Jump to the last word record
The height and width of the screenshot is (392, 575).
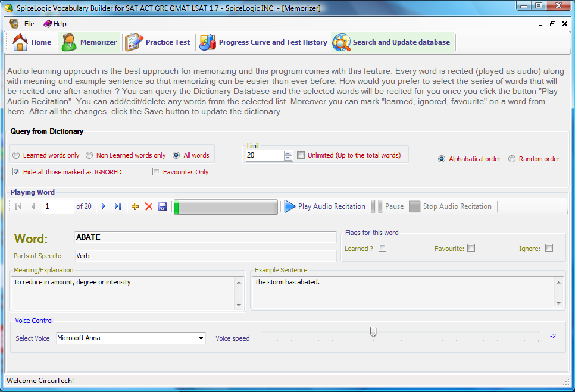coord(118,206)
